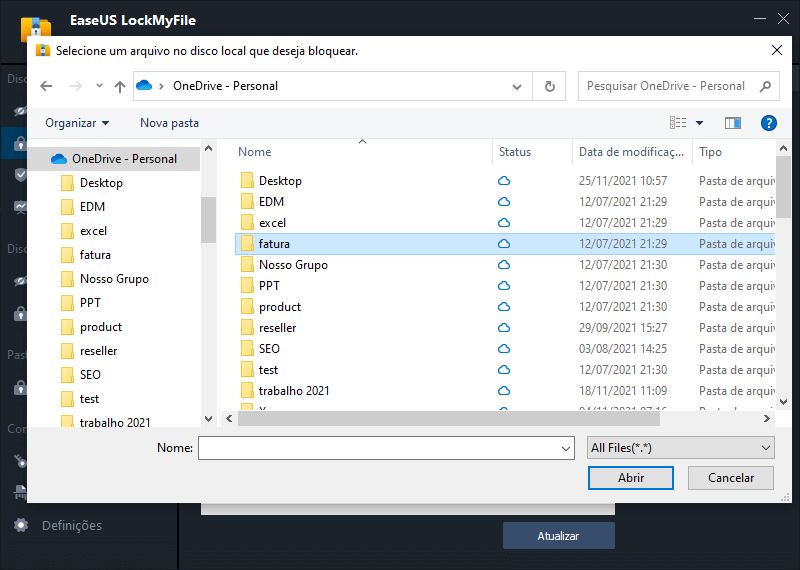Click Atualizar button in LockMyFile window
This screenshot has width=800, height=570.
coord(559,536)
